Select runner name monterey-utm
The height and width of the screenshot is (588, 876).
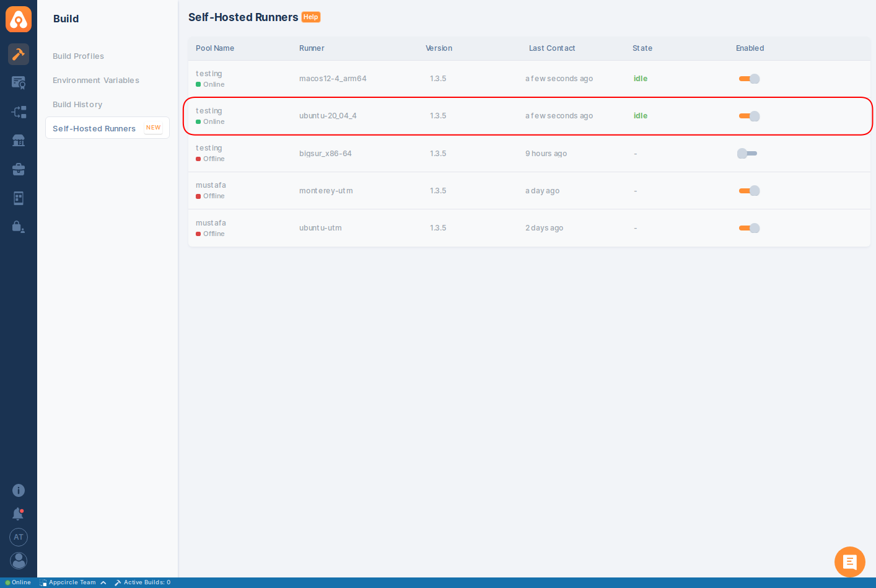click(x=326, y=191)
